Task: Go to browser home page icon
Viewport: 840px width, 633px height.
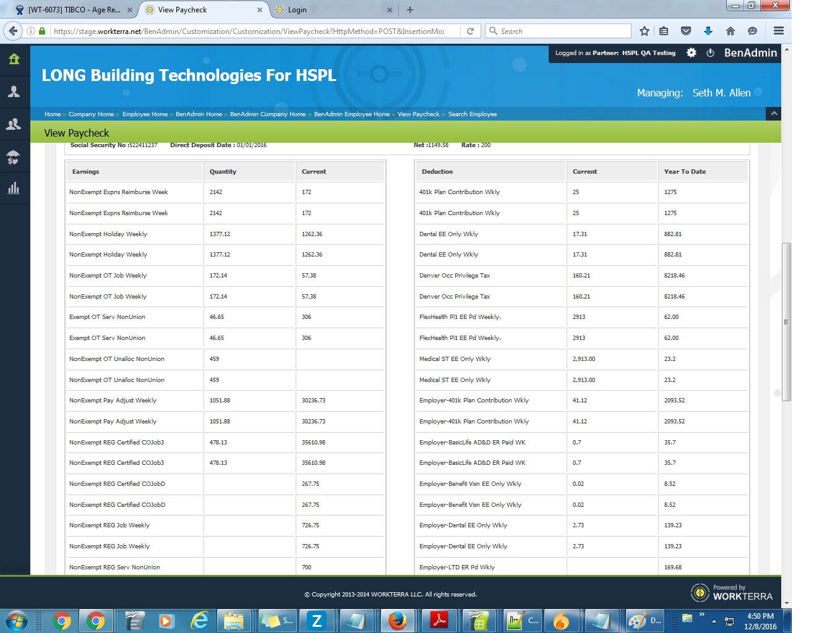Action: pyautogui.click(x=731, y=31)
